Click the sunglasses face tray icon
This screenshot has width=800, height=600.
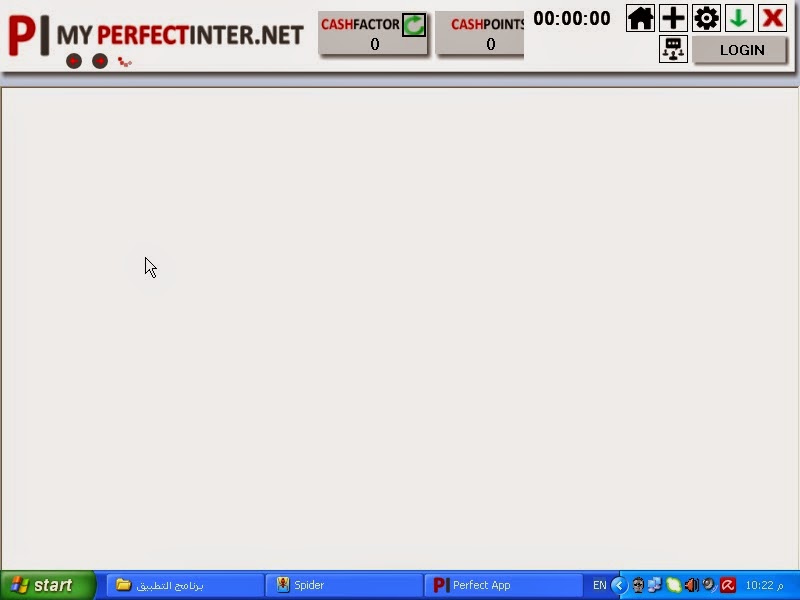[x=638, y=585]
